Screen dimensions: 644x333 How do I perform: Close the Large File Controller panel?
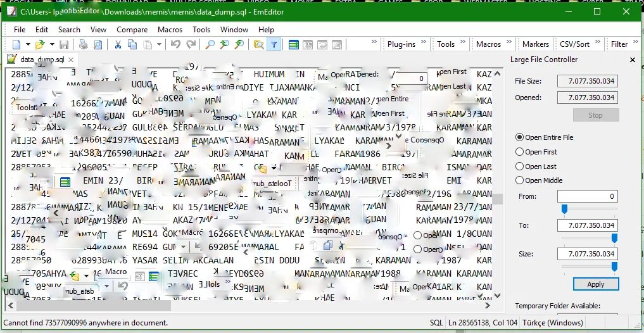(x=633, y=60)
